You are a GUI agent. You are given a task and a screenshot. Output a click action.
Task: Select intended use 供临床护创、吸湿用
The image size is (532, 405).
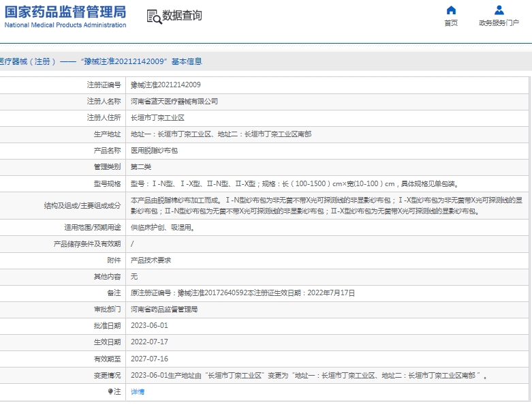click(x=163, y=228)
